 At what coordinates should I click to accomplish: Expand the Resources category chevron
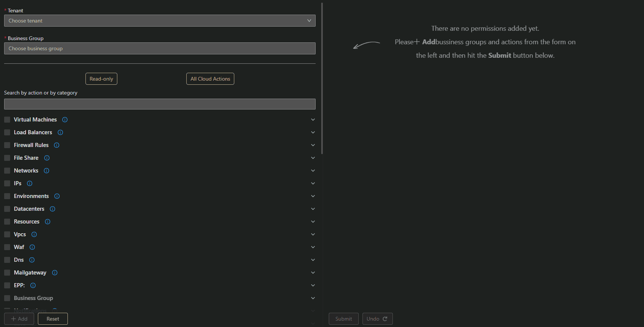click(313, 222)
